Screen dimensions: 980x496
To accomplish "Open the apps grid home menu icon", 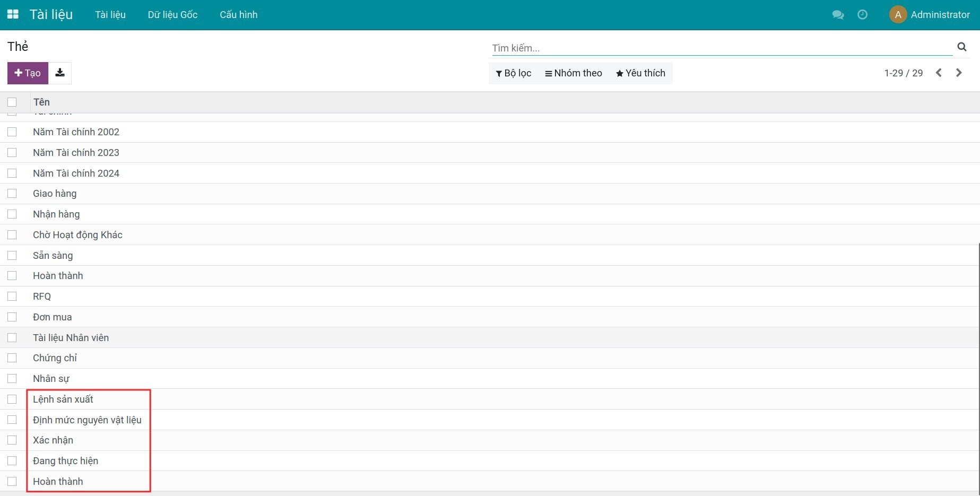I will point(13,14).
